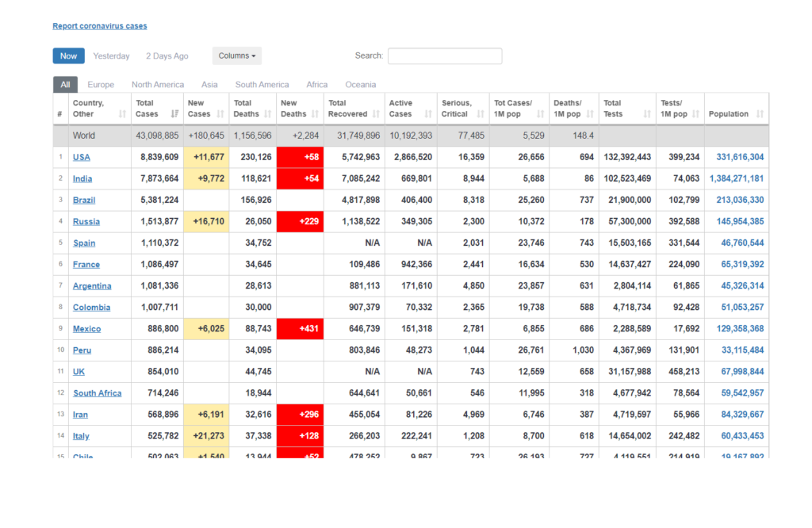The height and width of the screenshot is (528, 812).
Task: Open the Report coronavirus cases link
Action: 99,26
